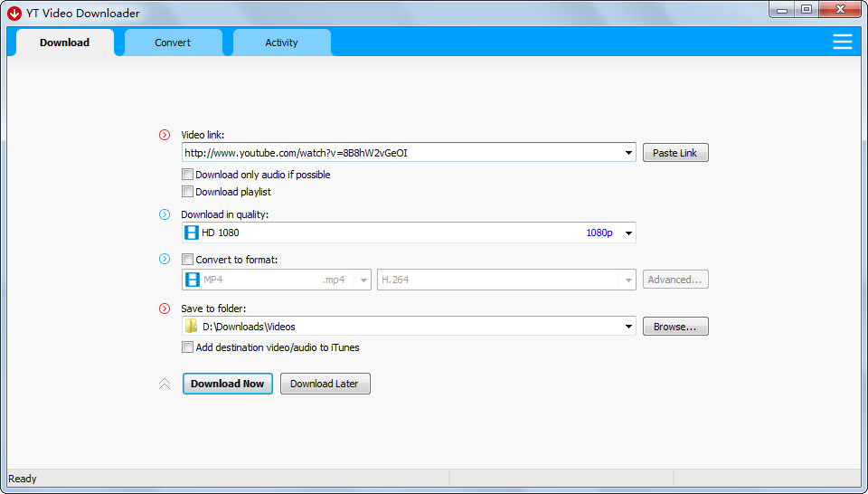Click the blue arrow icon beside Download in quality

pyautogui.click(x=165, y=214)
